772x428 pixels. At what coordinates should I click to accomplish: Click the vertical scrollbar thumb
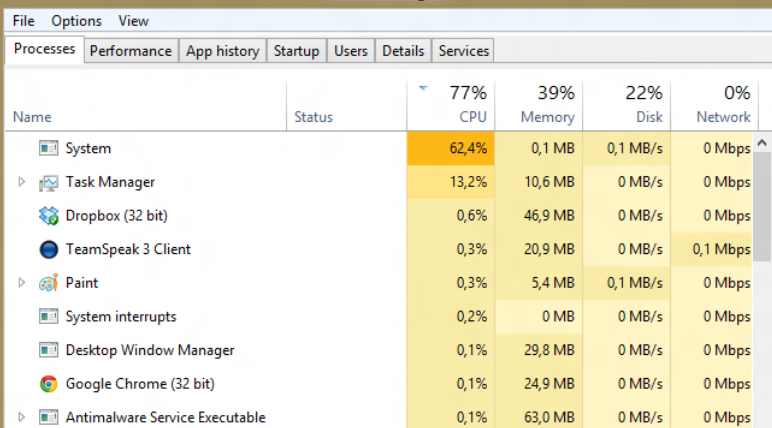point(762,207)
